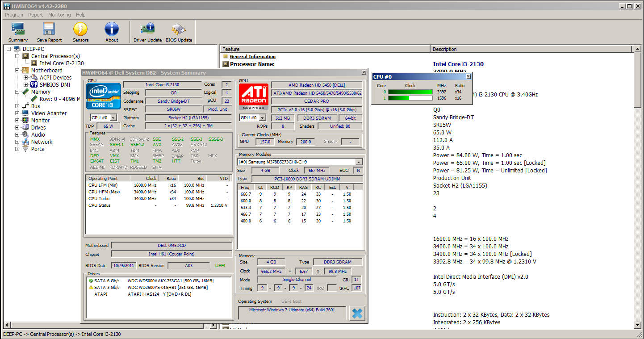Screen dimensions: 644x339
Task: Open the Samsung memory module dropdown
Action: coord(359,162)
